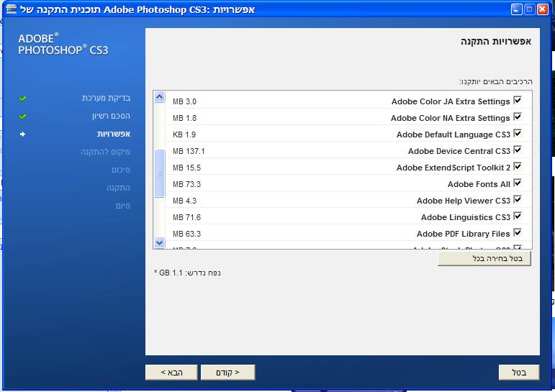The height and width of the screenshot is (392, 555).
Task: Click the 'MB 137.1' size value
Action: (189, 152)
